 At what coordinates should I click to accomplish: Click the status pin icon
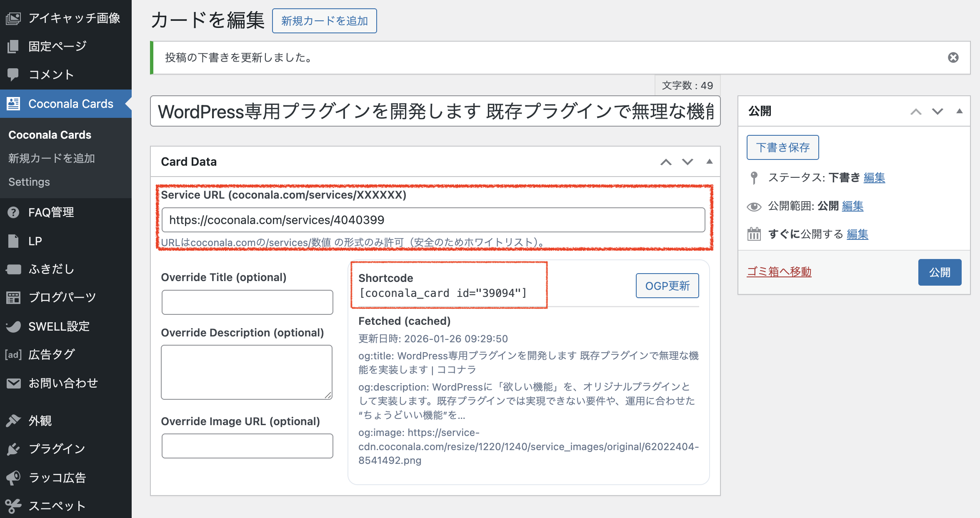(x=754, y=178)
